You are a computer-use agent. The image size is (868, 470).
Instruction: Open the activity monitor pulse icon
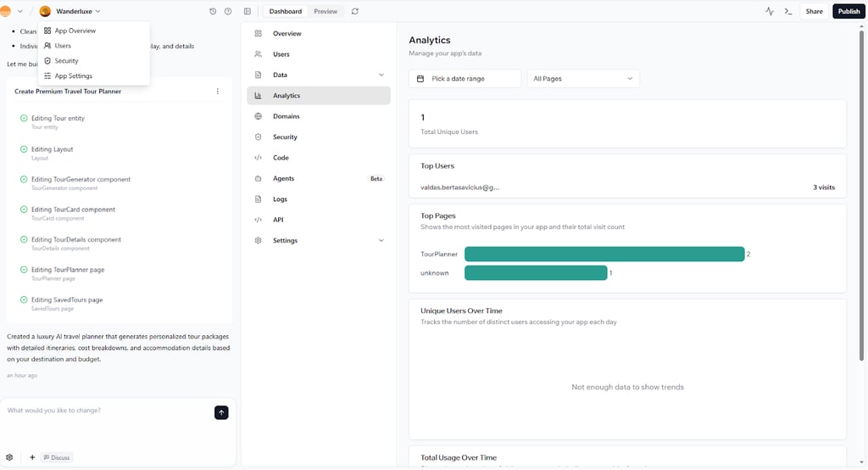[770, 11]
